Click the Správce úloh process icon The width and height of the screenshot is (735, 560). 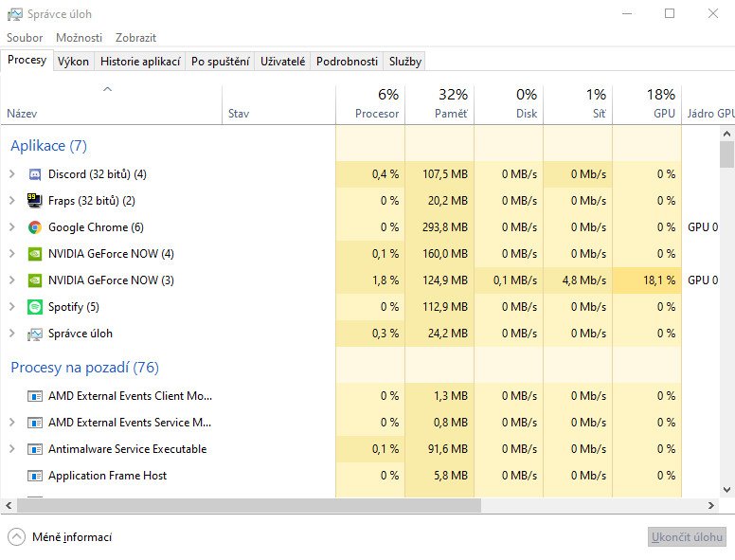(35, 334)
